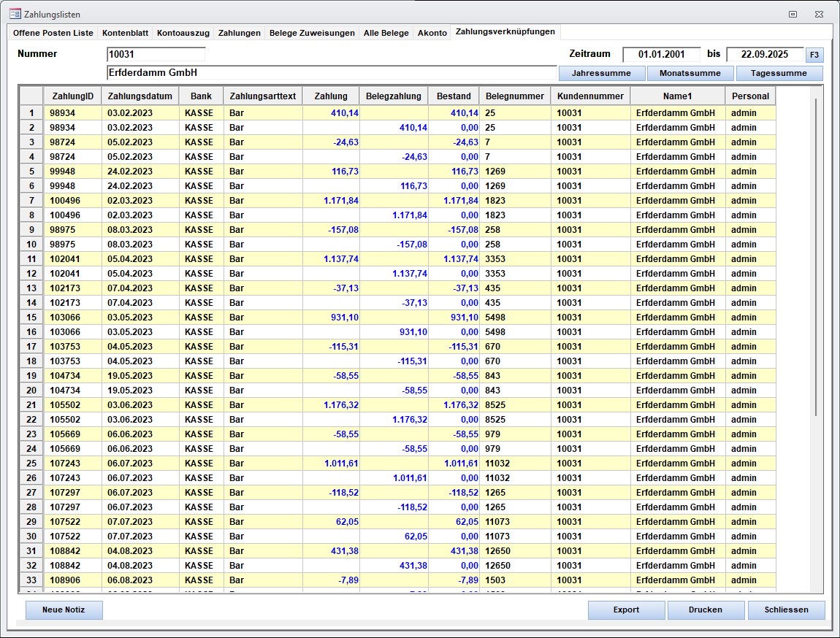Close the form with Schliessen

(x=786, y=610)
